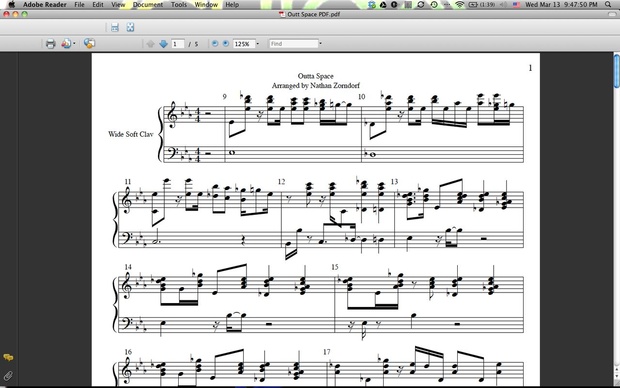Click measure number 9 on the score

225,97
